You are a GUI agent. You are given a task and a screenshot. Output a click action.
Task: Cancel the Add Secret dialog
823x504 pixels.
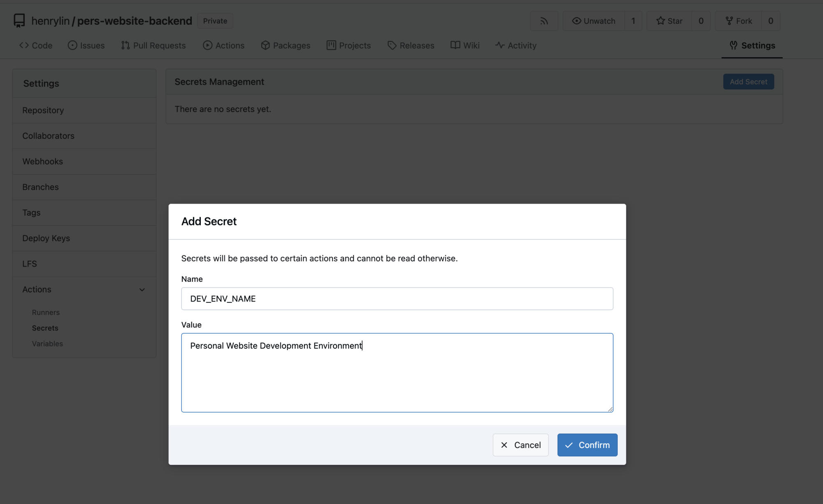[x=521, y=445]
